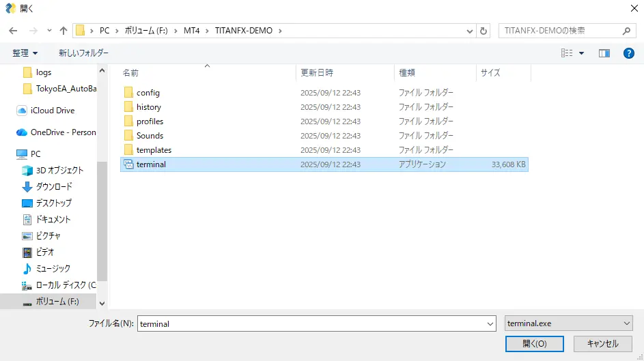Screen dimensions: 644x361
Task: Click the Back navigation arrow
Action: (13, 31)
